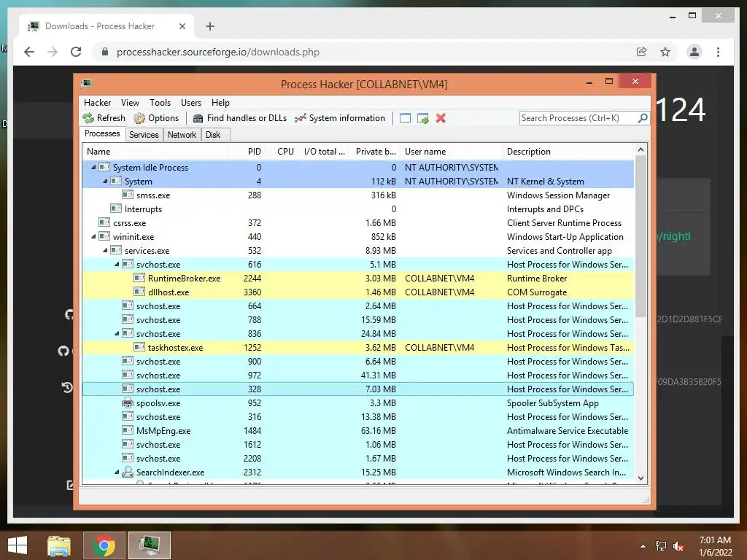The image size is (747, 560).
Task: Click the Refresh toolbar button
Action: 104,118
